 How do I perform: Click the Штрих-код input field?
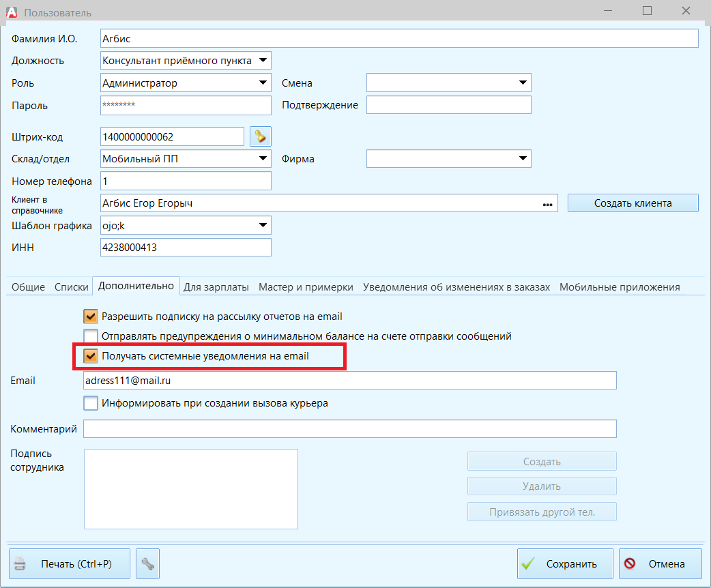pyautogui.click(x=172, y=136)
